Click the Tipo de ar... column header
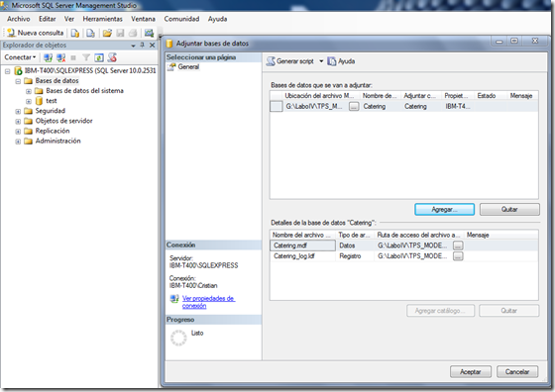This screenshot has height=392, width=555. click(x=355, y=235)
